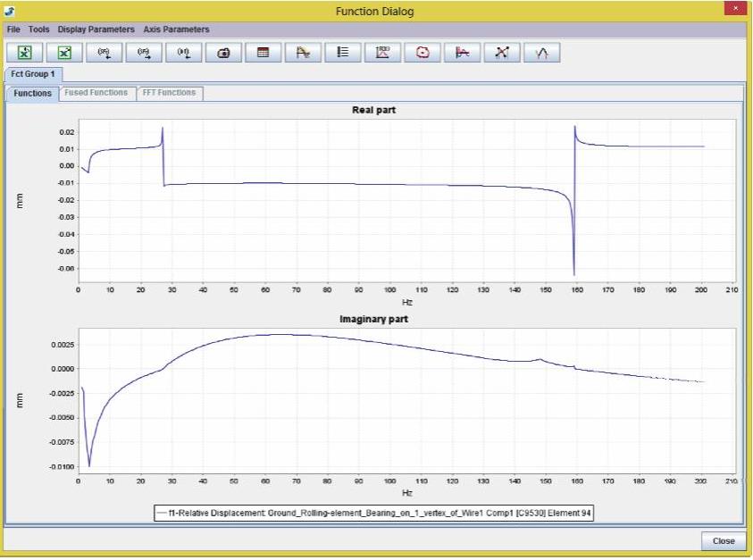Open the File menu
The image size is (753, 560).
point(13,29)
